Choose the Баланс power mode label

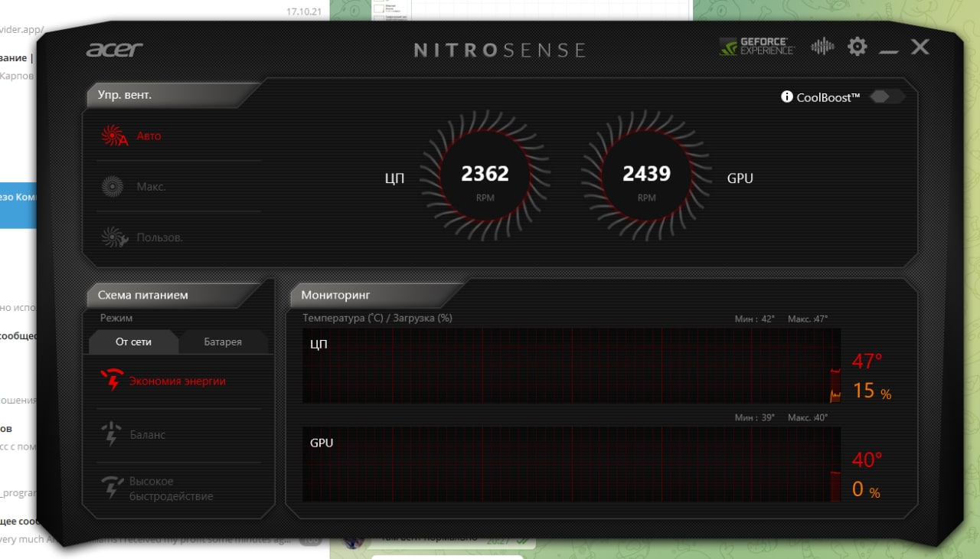(147, 434)
